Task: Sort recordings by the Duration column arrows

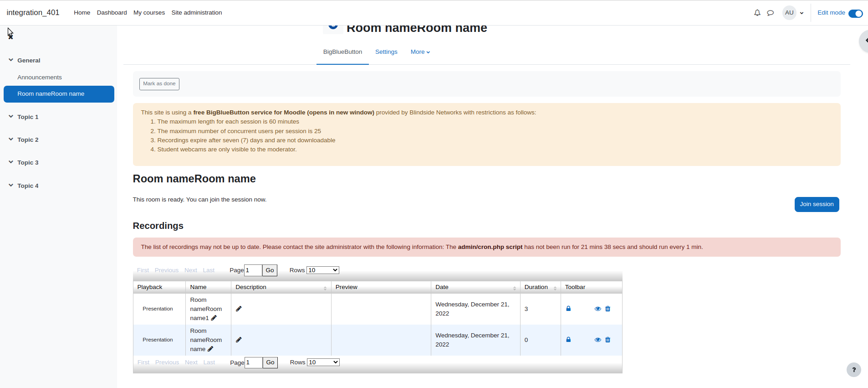Action: [x=555, y=288]
